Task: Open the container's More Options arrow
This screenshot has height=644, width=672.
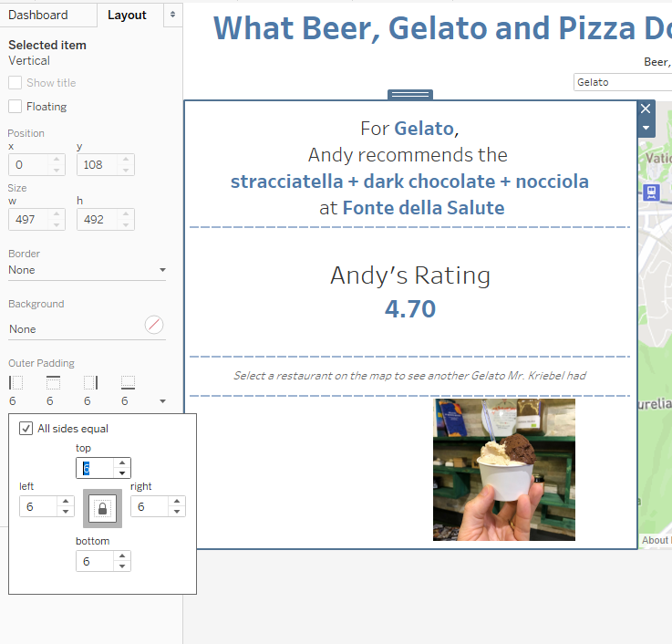Action: 646,129
